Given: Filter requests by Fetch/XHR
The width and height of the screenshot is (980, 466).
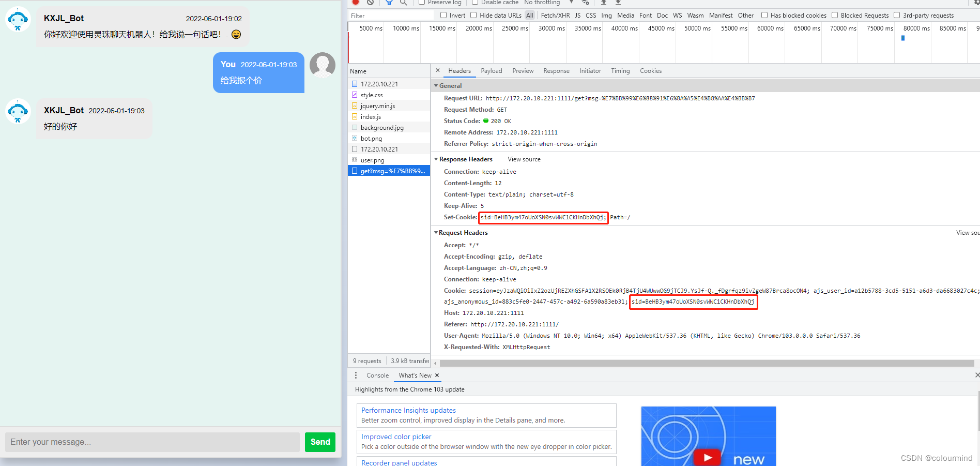Looking at the screenshot, I should pos(555,16).
